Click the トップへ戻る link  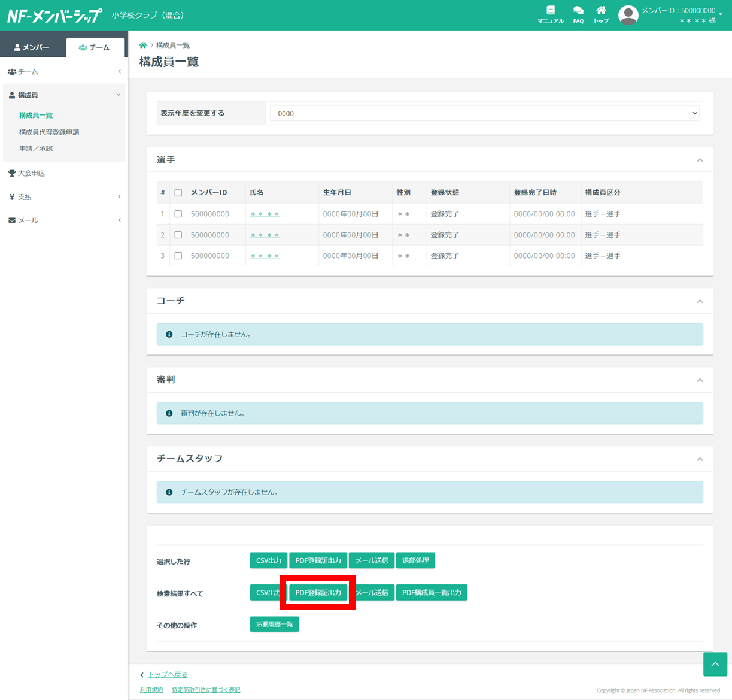pyautogui.click(x=168, y=675)
